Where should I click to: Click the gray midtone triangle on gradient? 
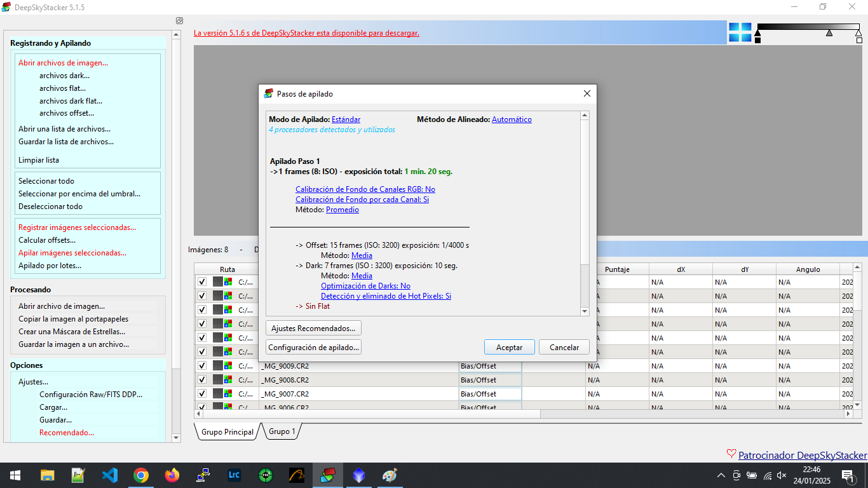[x=829, y=32]
